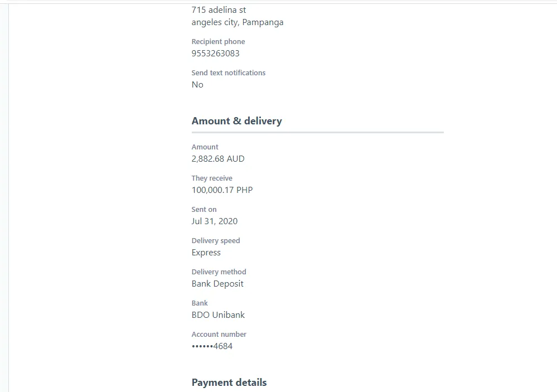Select the date Jul 31, 2020

tap(214, 221)
